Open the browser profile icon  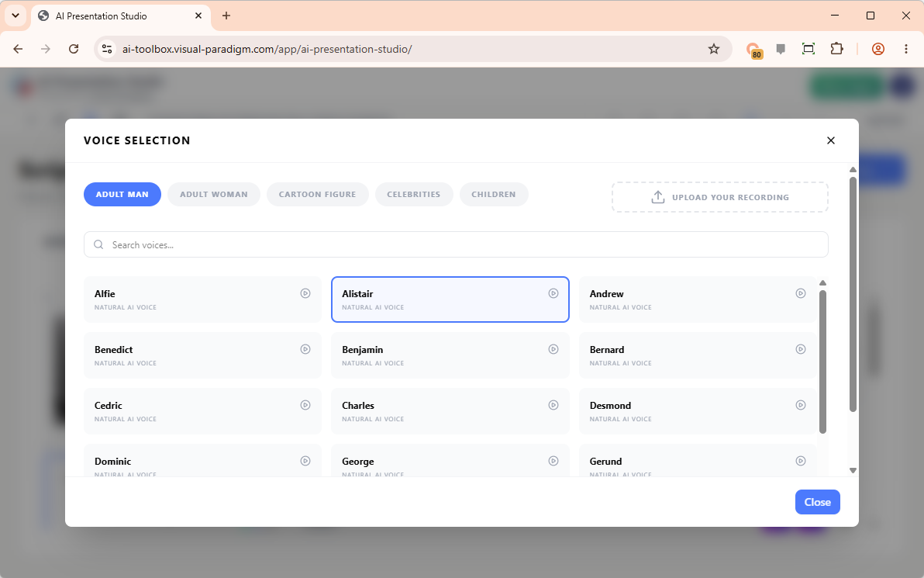[878, 49]
